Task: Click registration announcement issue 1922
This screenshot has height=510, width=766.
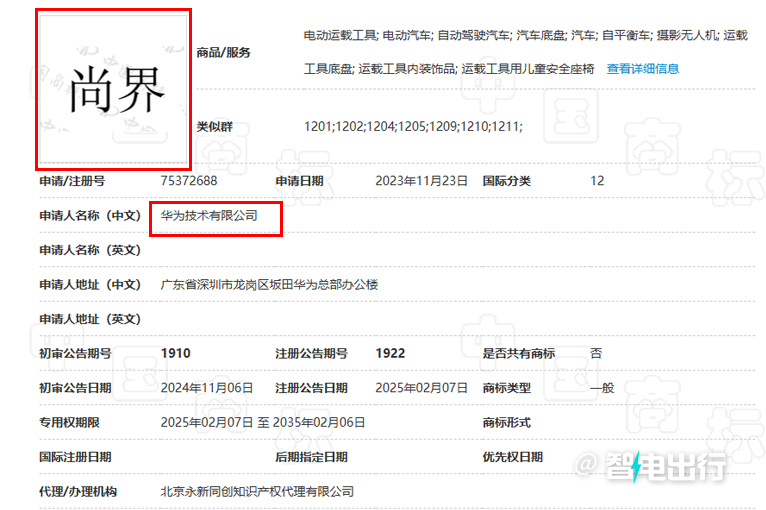Action: (390, 353)
